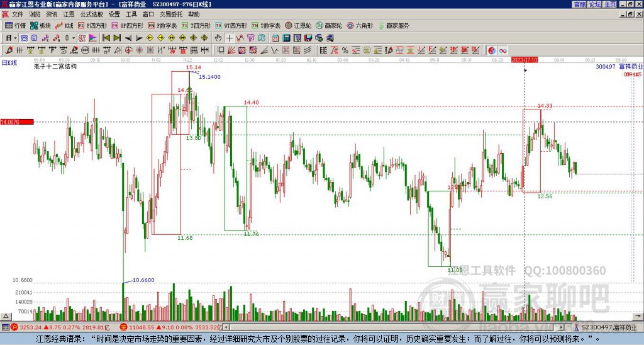Jump to last bar arrow icon

point(117,38)
